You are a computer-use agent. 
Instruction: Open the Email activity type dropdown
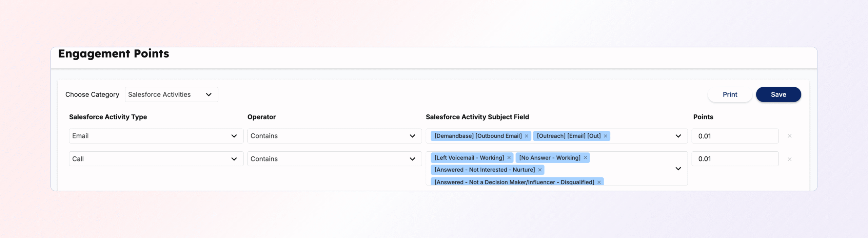tap(156, 136)
